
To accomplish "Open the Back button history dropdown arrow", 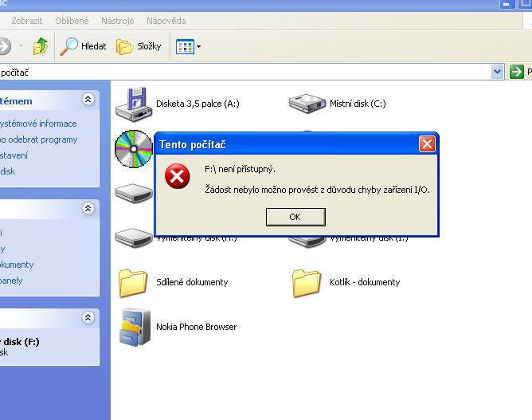I will pyautogui.click(x=22, y=46).
